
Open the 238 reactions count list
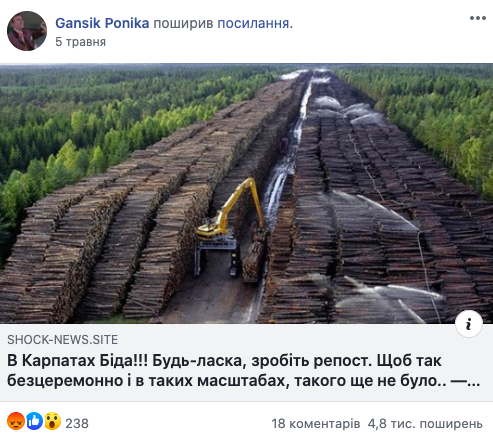(77, 423)
